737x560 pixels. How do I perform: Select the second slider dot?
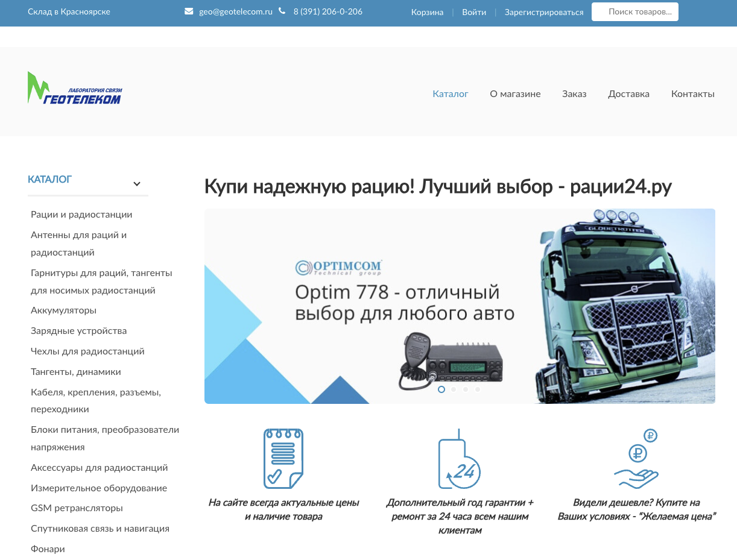tap(454, 389)
